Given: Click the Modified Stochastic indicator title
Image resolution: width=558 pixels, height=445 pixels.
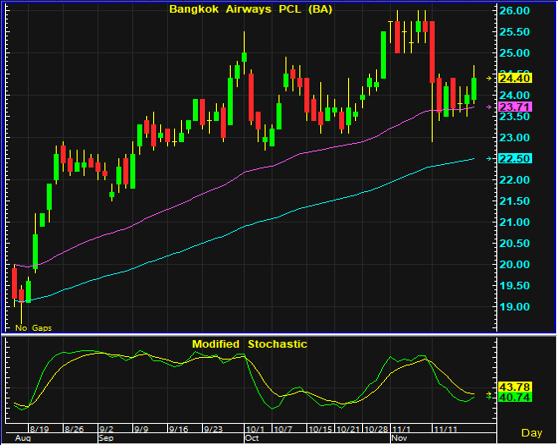Looking at the screenshot, I should (x=249, y=344).
